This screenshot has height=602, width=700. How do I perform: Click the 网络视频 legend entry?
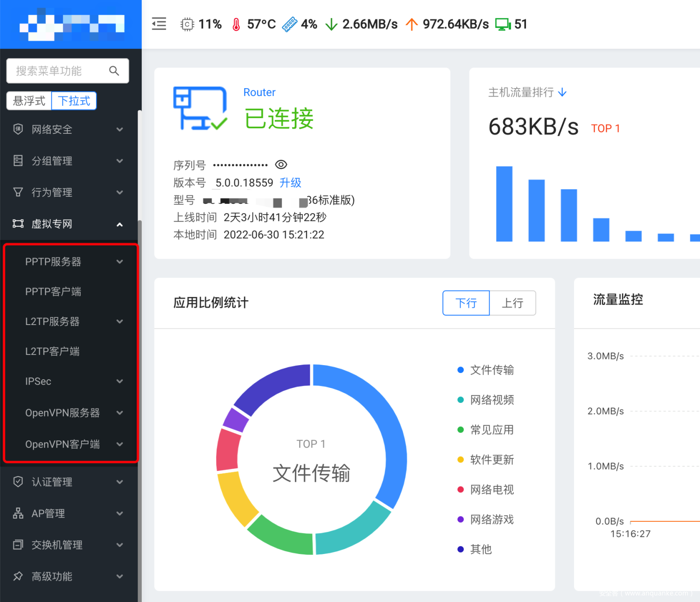[x=486, y=400]
